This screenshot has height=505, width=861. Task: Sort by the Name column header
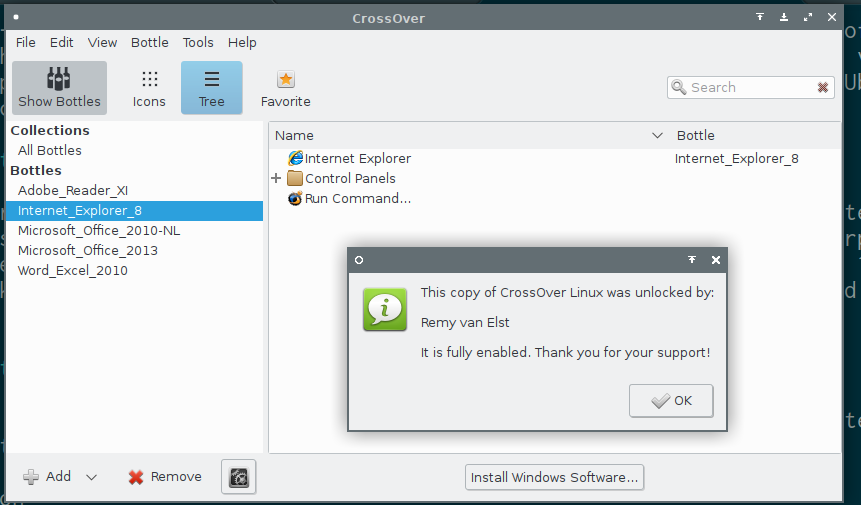(294, 136)
